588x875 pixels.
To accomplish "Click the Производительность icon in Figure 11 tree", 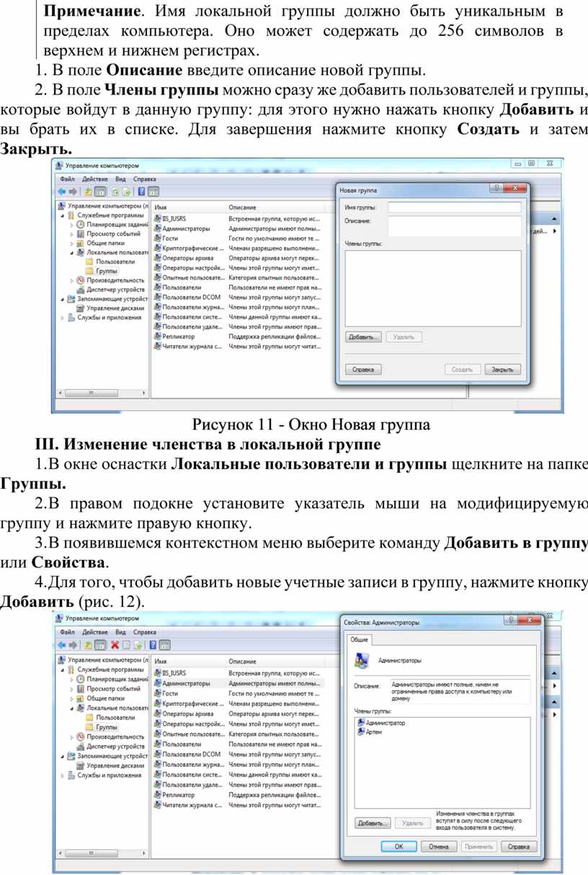I will click(81, 280).
